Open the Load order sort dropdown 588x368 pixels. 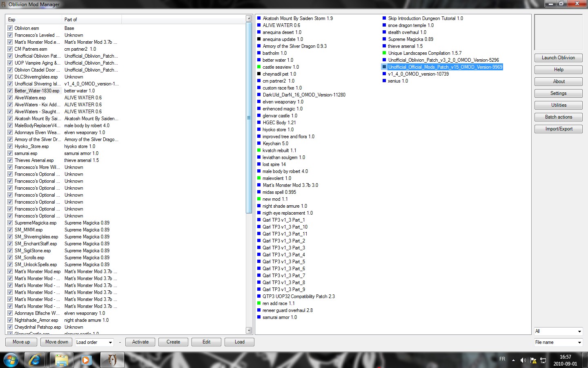[x=94, y=342]
